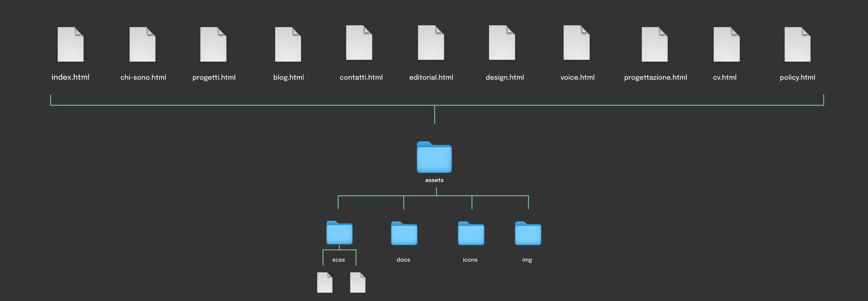Click the "policy.html" file name
Viewport: 868px width, 301px height.
point(797,77)
